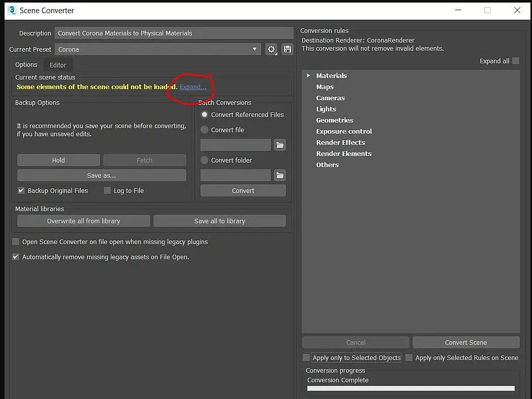Viewport: 532px width, 399px height.
Task: Select the Render Effects tree item
Action: pyautogui.click(x=340, y=142)
